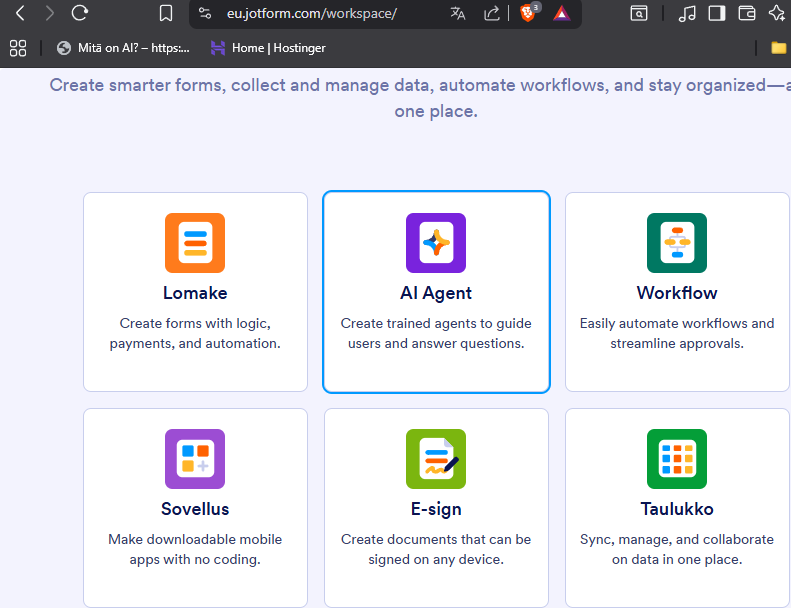Open the E-sign card title
Viewport: 791px width, 608px height.
436,509
